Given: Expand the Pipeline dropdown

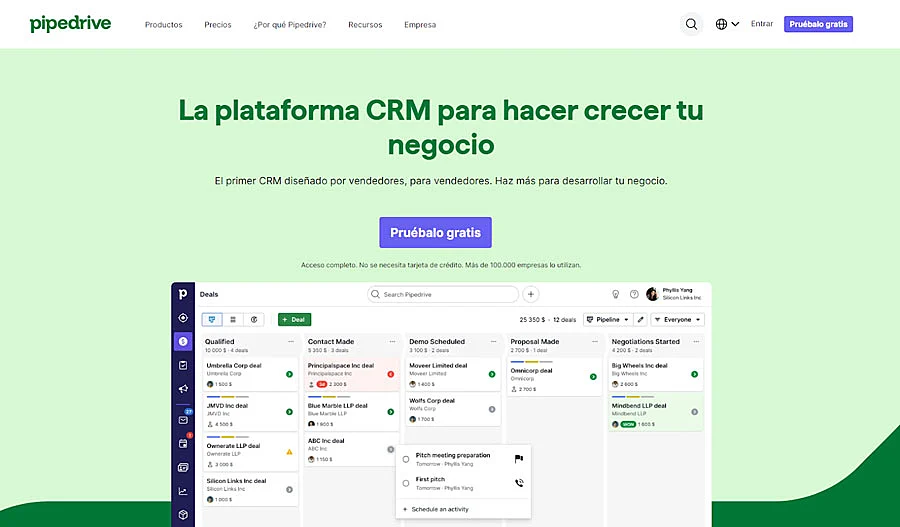Looking at the screenshot, I should tap(607, 319).
